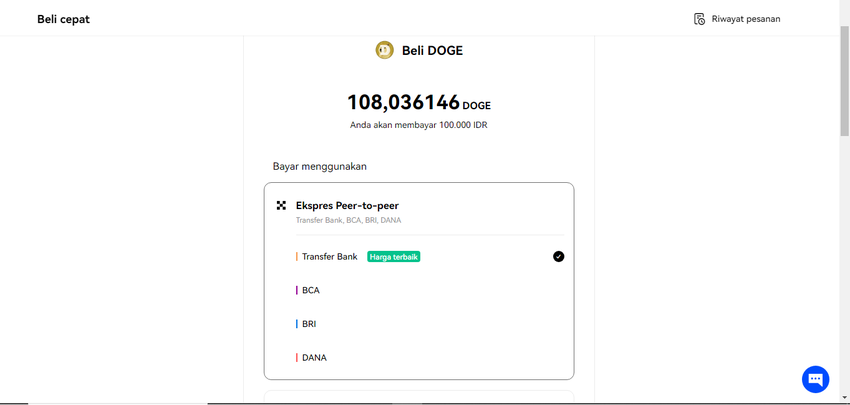Select Transfer Bank payment method
Viewport: 850px width, 405px height.
click(x=329, y=257)
